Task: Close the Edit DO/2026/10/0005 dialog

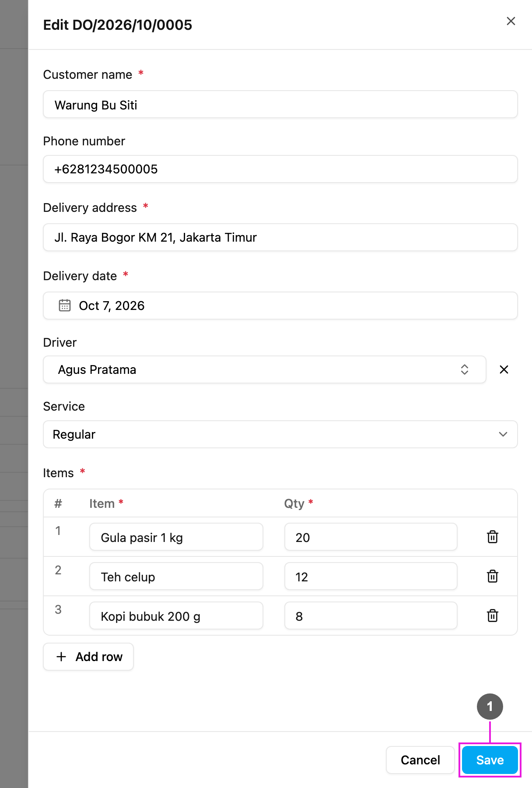Action: click(x=511, y=21)
